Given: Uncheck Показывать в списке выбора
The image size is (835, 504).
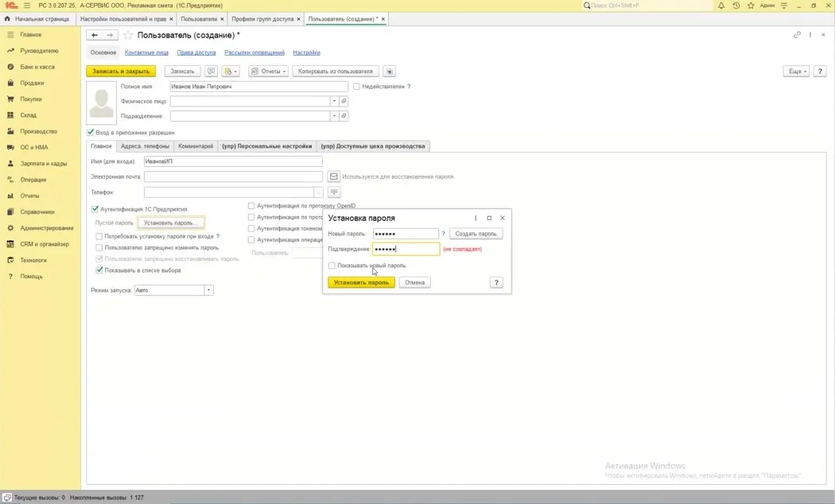Looking at the screenshot, I should click(x=99, y=270).
